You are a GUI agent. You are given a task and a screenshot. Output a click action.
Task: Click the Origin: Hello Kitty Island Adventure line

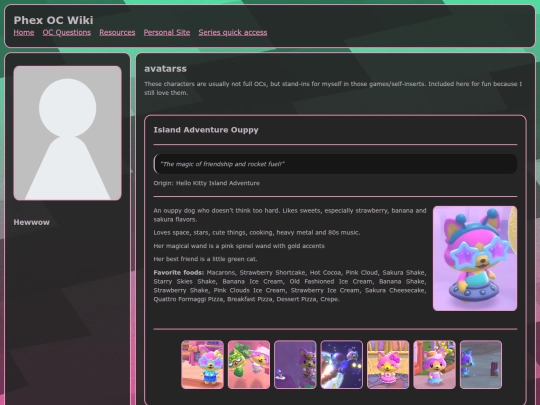pyautogui.click(x=207, y=183)
